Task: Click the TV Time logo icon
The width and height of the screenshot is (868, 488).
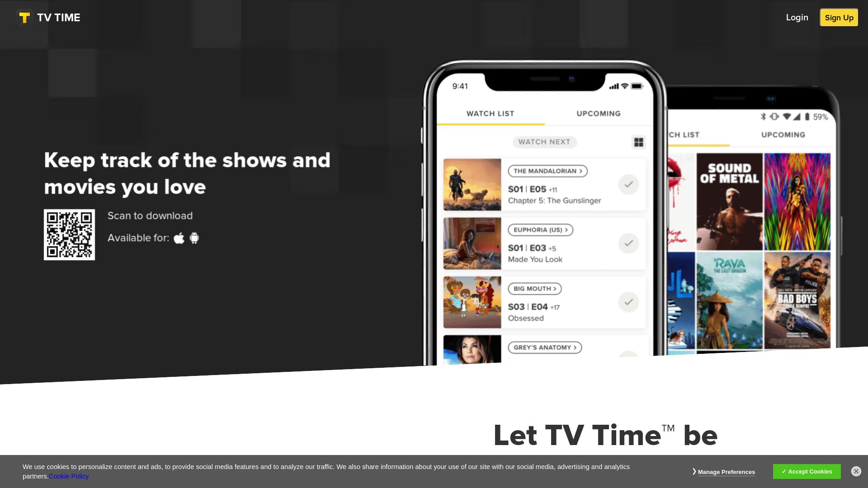Action: click(24, 18)
